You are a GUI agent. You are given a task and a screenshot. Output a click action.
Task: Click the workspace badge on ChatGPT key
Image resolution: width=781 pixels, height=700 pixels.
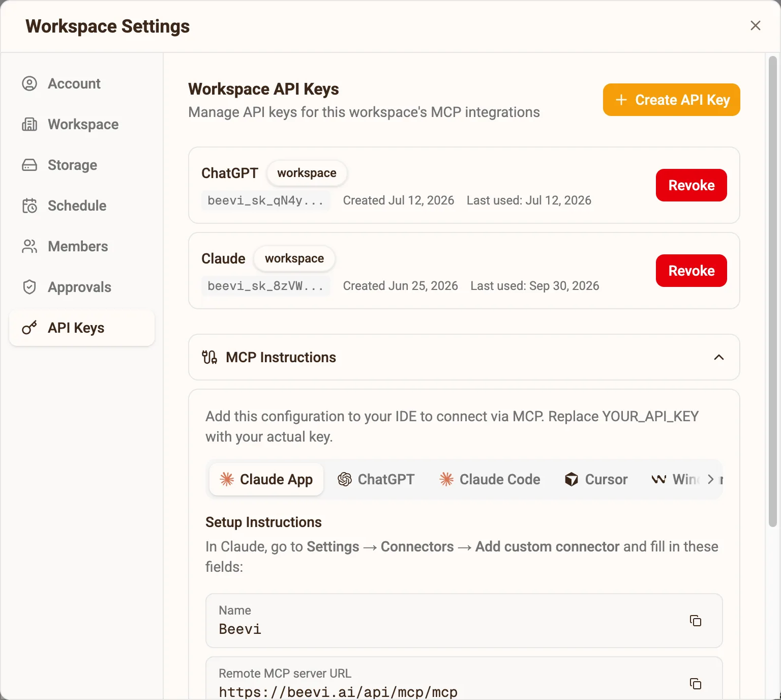307,173
